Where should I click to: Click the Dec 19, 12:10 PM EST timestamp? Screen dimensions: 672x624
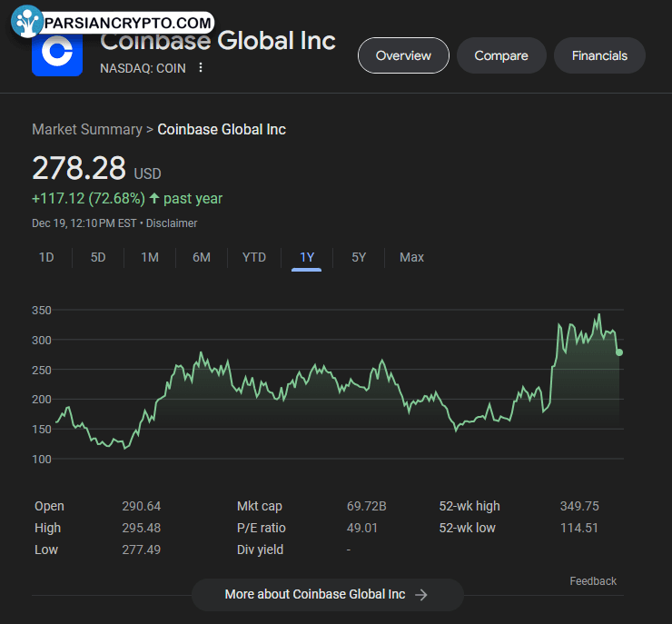tap(84, 223)
